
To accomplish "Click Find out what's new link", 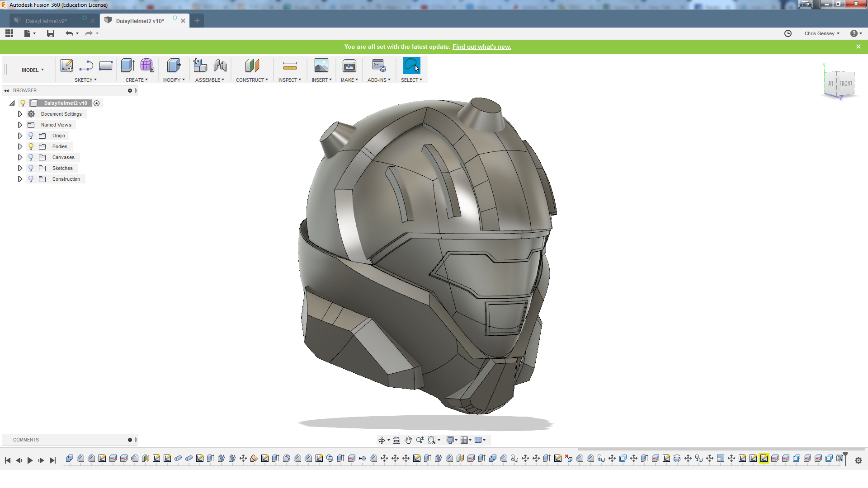I will pos(481,47).
